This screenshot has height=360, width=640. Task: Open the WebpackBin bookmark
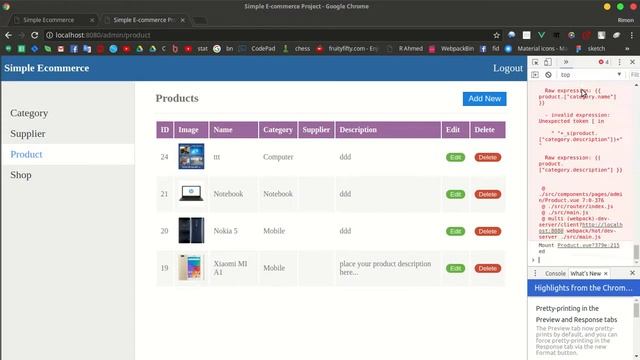click(x=451, y=49)
